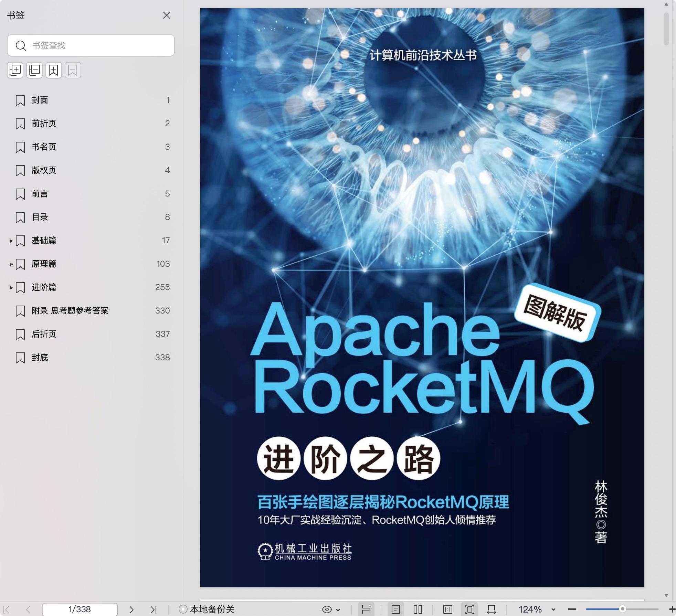Viewport: 676px width, 616px height.
Task: Expand the 基础篇 bookmark arrow
Action: click(11, 241)
